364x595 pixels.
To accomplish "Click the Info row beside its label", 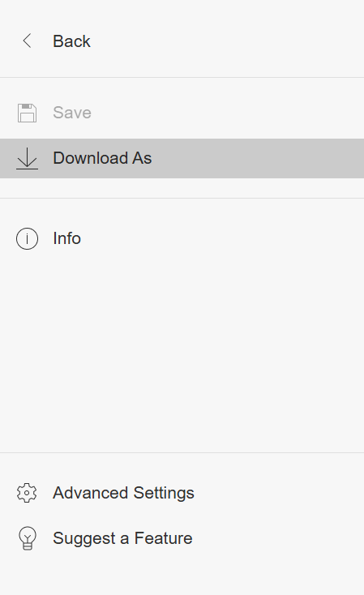I will (x=182, y=238).
